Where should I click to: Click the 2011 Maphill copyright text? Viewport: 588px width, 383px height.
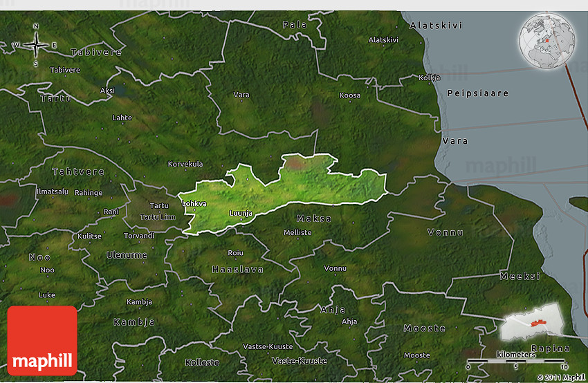click(x=560, y=377)
